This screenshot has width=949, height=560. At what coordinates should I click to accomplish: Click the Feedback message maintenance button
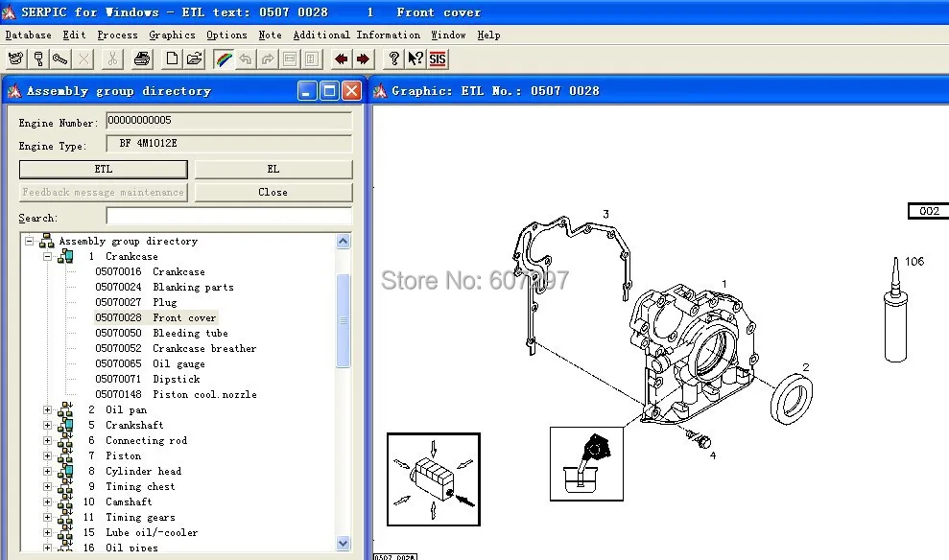(x=104, y=193)
